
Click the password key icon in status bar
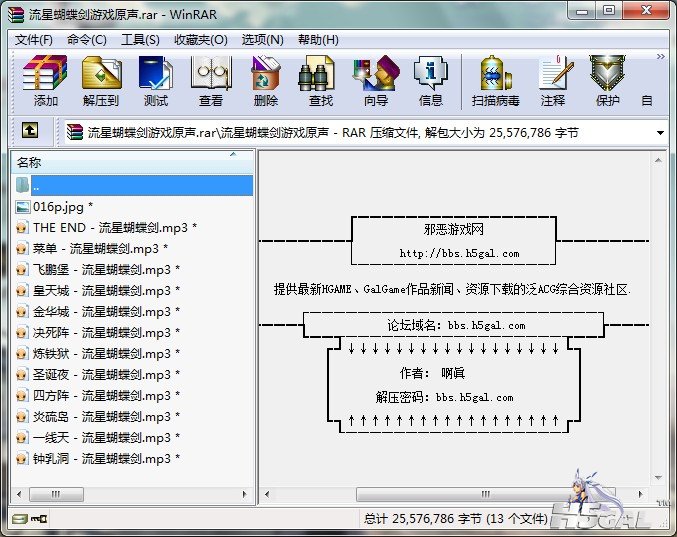pyautogui.click(x=39, y=518)
